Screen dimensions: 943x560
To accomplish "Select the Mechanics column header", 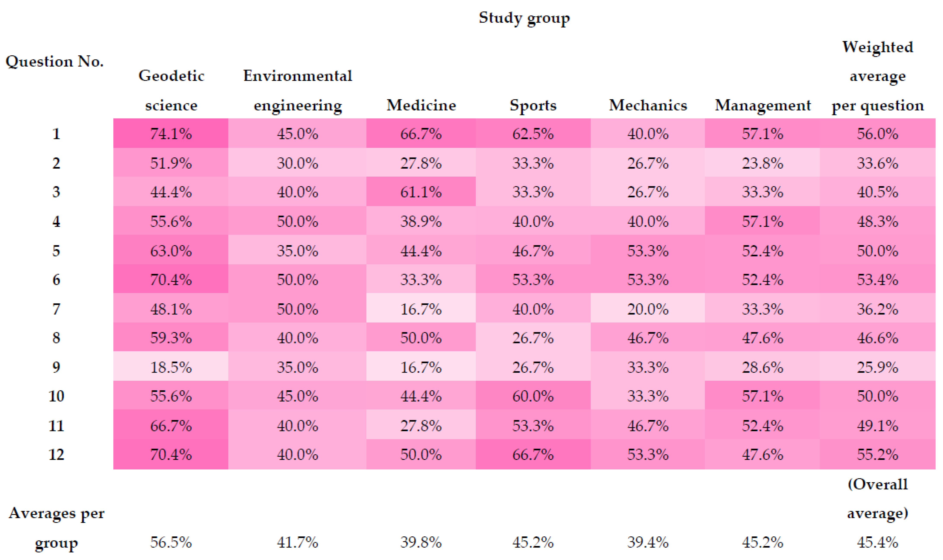I will point(648,105).
